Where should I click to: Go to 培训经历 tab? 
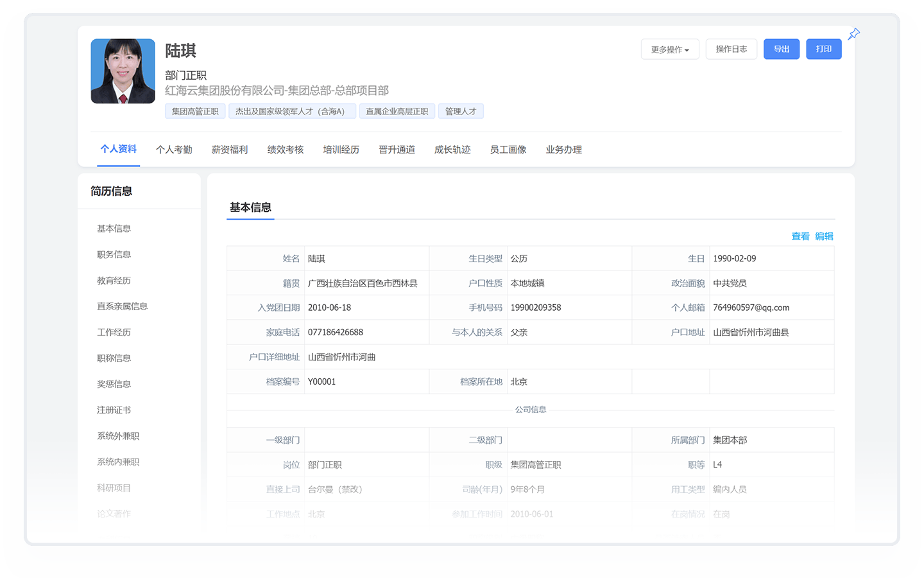341,150
